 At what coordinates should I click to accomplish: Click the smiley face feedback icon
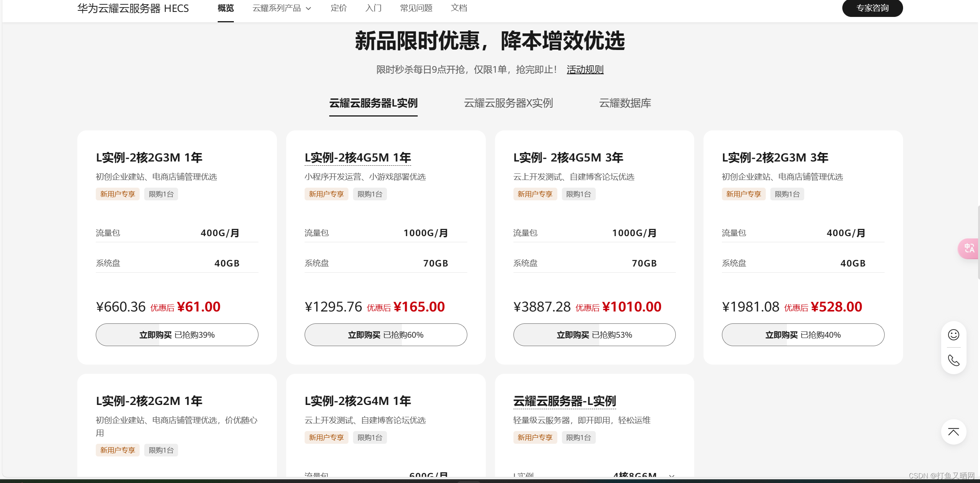click(x=953, y=335)
